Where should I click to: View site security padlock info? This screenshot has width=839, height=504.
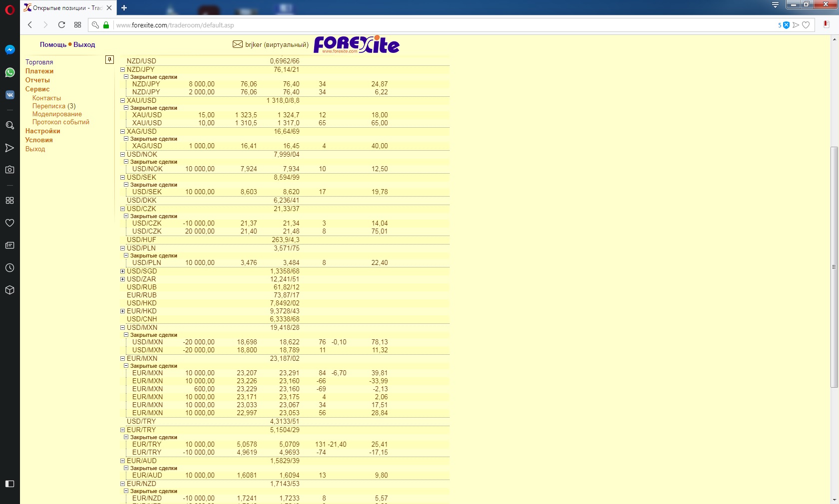pos(106,25)
